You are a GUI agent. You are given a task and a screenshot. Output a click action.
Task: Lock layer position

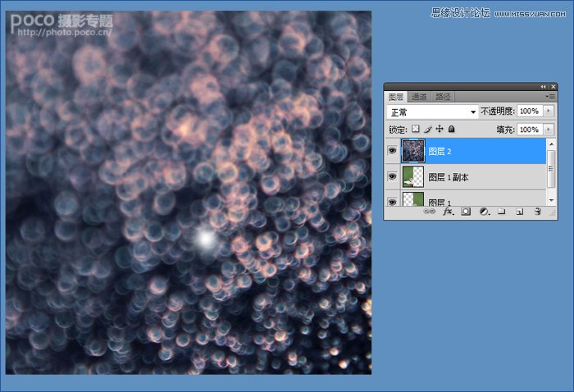440,129
